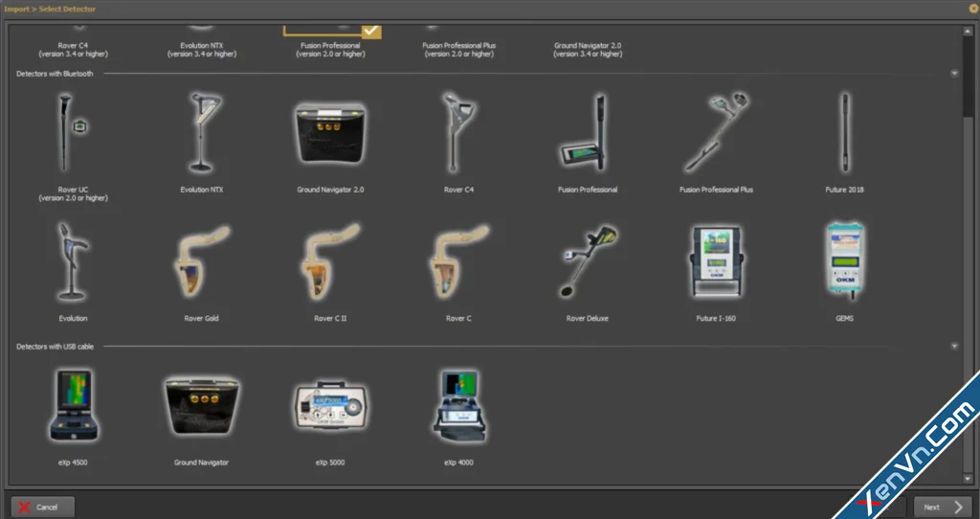Screen dimensions: 980x519
Task: Click the Evolution NTX version 3.4 label
Action: tap(202, 50)
